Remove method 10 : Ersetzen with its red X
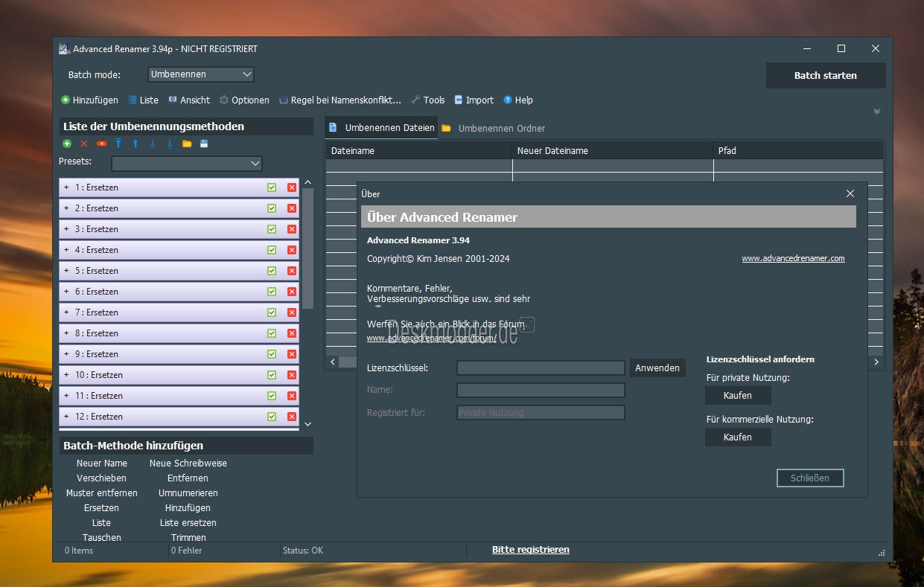This screenshot has width=924, height=587. [292, 375]
